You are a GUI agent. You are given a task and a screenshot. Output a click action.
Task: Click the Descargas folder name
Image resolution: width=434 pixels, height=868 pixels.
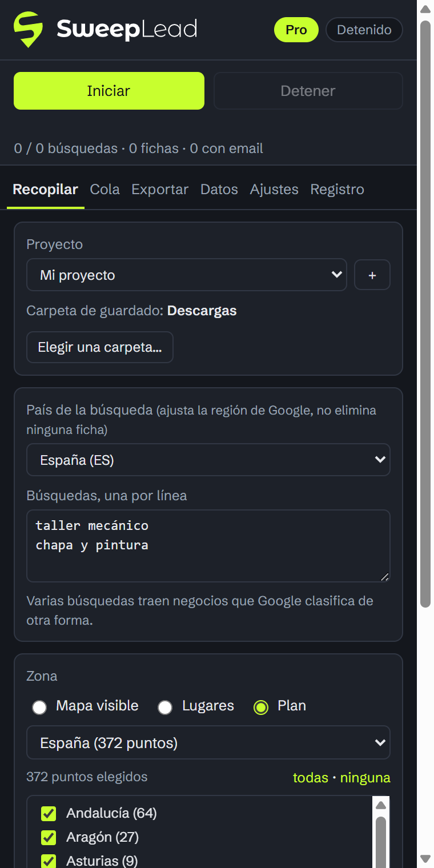point(202,311)
